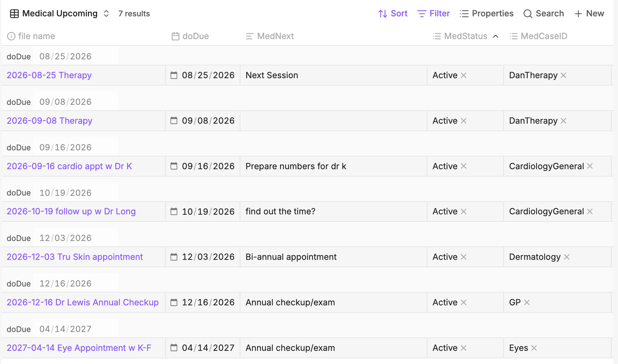
Task: Open the Filter menu
Action: tap(433, 14)
